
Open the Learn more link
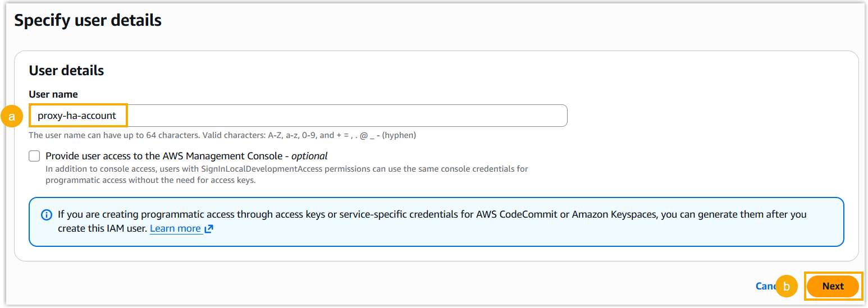pyautogui.click(x=175, y=229)
